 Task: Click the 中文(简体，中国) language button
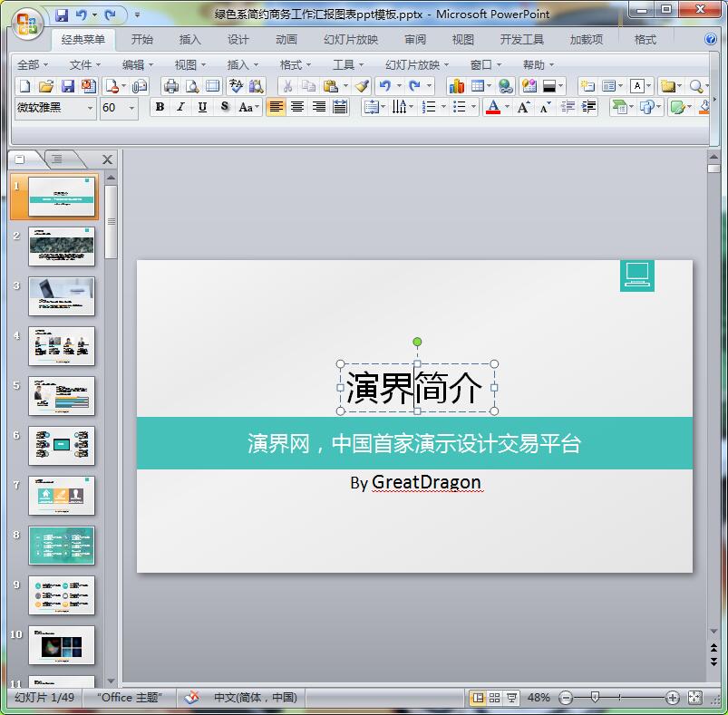coord(255,698)
